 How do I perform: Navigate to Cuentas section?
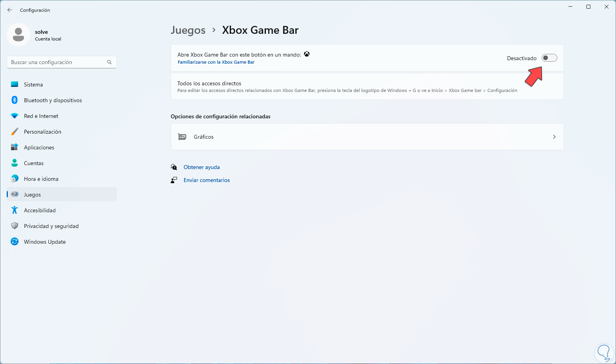62,163
